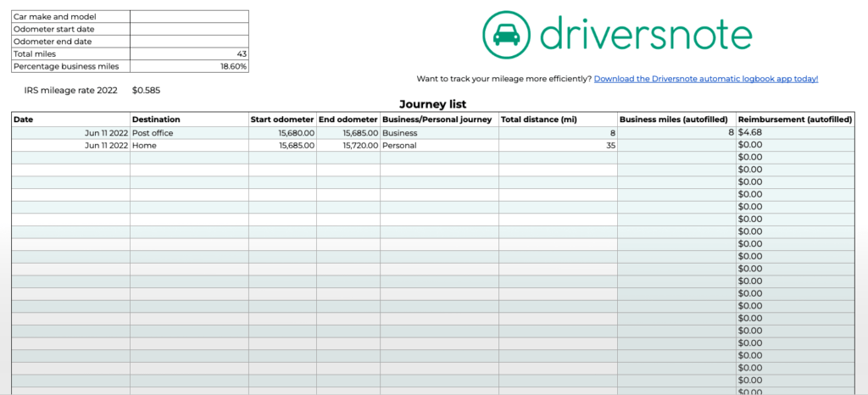Select the 15,720.00 end odometer cell
Viewport: 868px width, 395px height.
[348, 145]
